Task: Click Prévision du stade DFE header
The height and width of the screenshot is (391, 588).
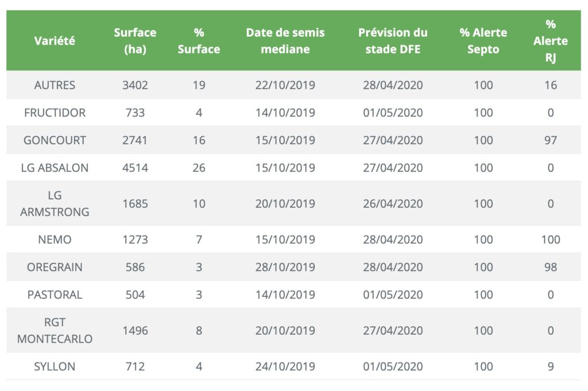Action: coord(393,41)
